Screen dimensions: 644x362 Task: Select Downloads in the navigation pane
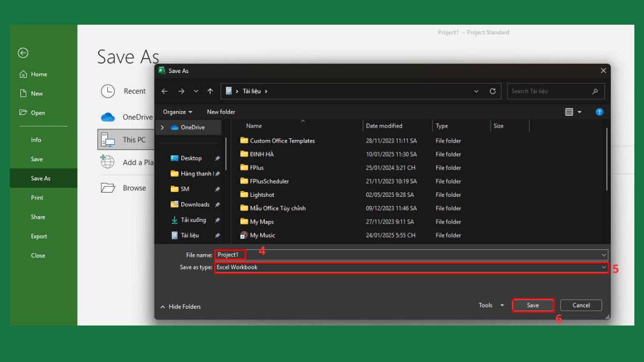coord(194,204)
